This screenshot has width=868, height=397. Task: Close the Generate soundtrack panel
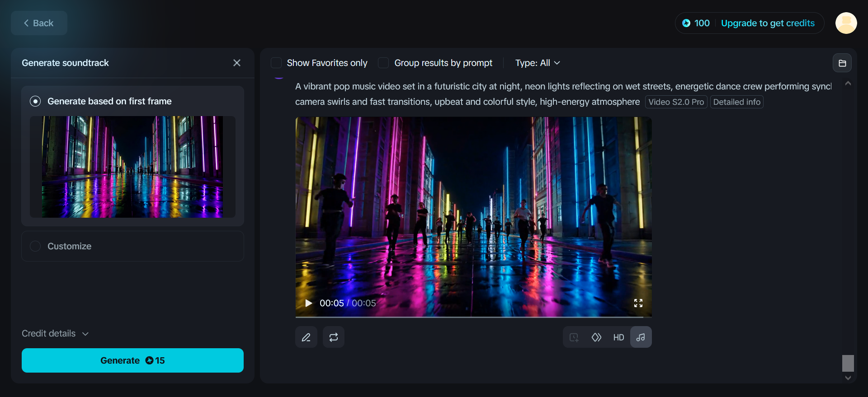coord(236,63)
